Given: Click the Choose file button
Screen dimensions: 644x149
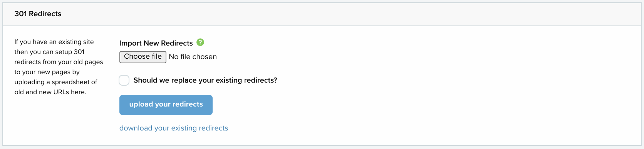Looking at the screenshot, I should pos(143,57).
